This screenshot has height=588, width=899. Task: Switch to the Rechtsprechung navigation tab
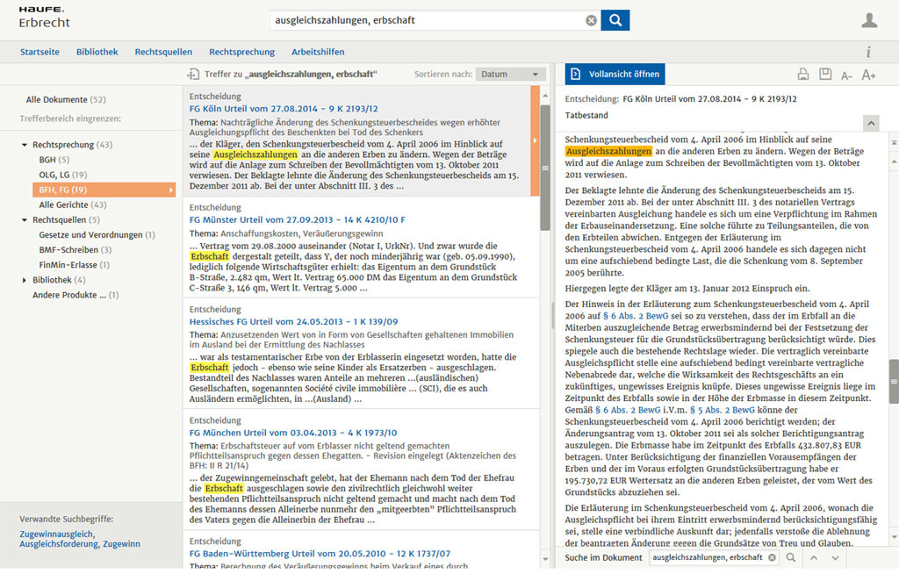242,52
